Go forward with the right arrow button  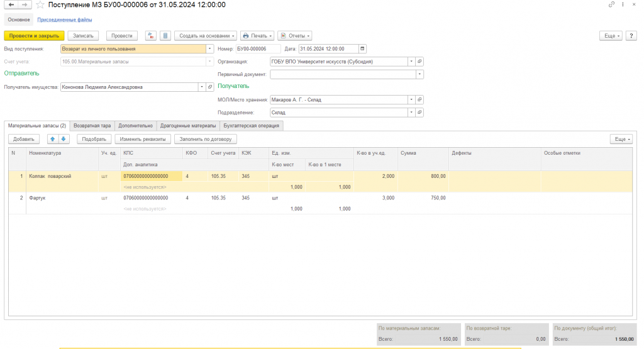click(x=25, y=4)
